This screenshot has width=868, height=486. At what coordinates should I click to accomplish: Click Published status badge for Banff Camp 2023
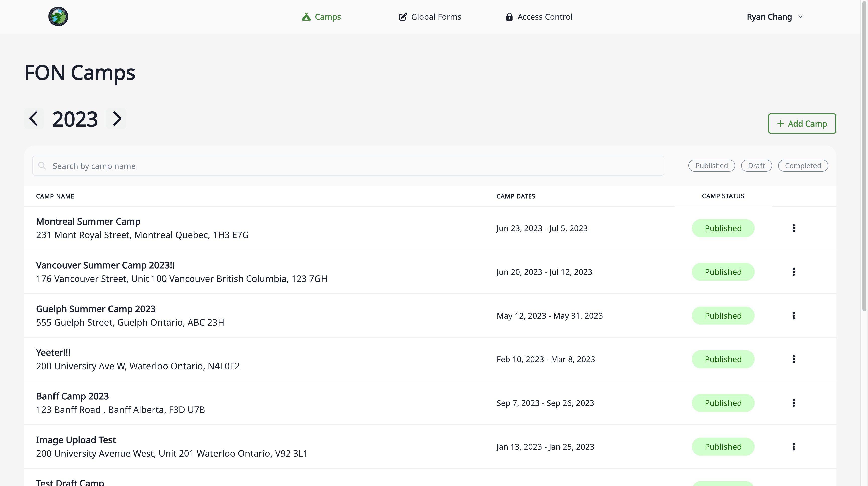point(723,403)
